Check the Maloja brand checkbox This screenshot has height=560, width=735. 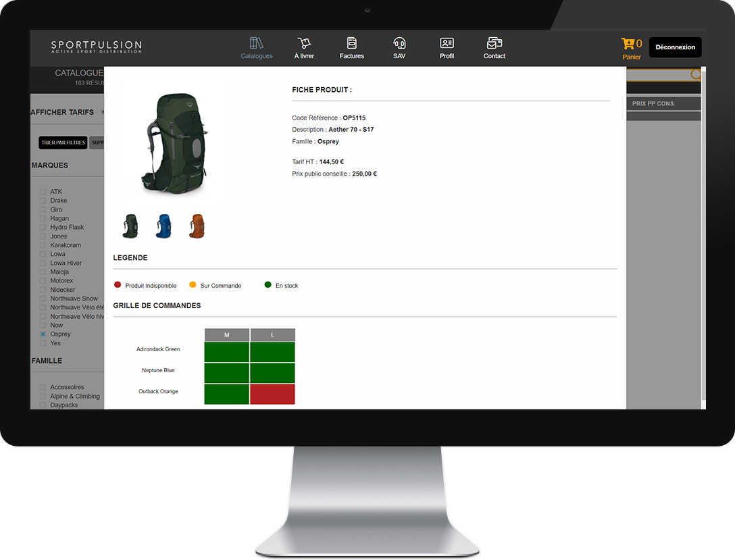43,272
